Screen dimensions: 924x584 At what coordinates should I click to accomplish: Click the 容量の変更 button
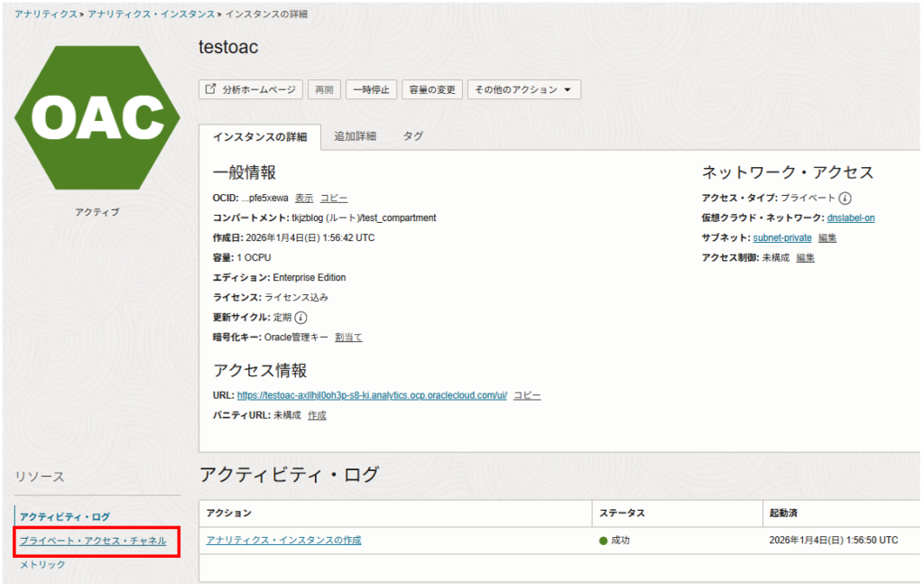coord(432,89)
